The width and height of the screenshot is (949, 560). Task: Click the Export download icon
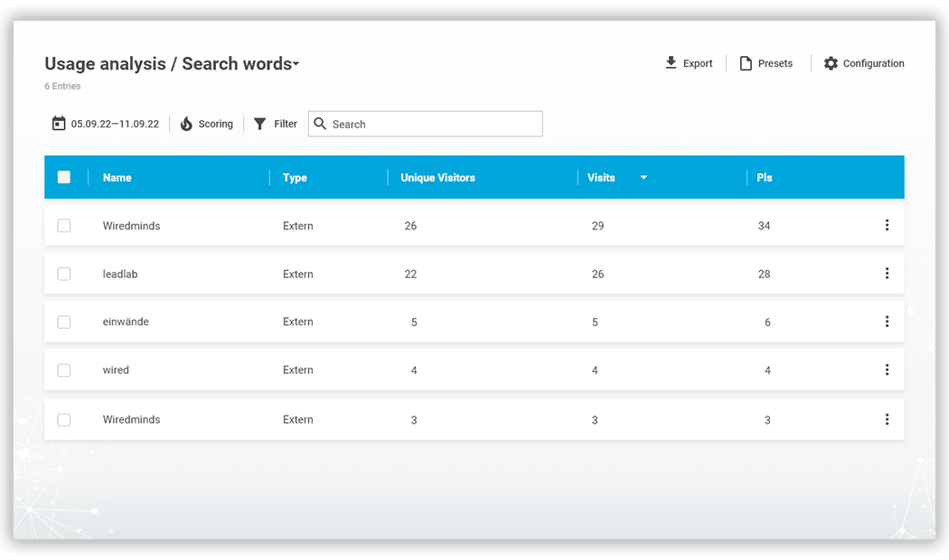[671, 63]
